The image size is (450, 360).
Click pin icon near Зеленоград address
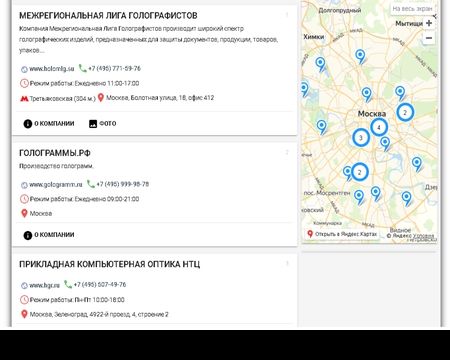[24, 314]
